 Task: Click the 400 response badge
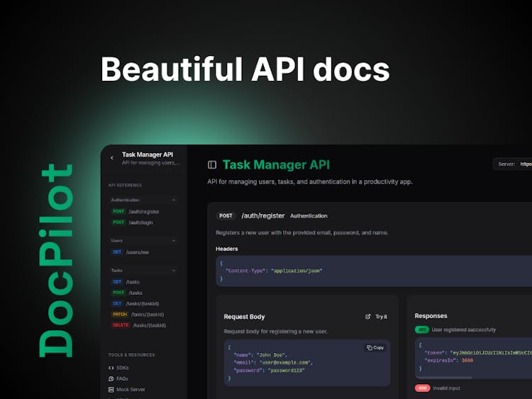(x=423, y=388)
